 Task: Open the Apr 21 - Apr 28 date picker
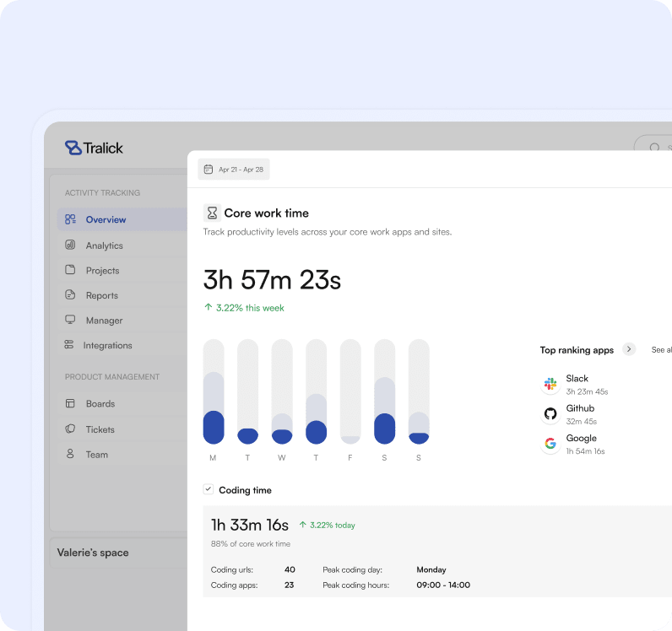click(x=234, y=170)
